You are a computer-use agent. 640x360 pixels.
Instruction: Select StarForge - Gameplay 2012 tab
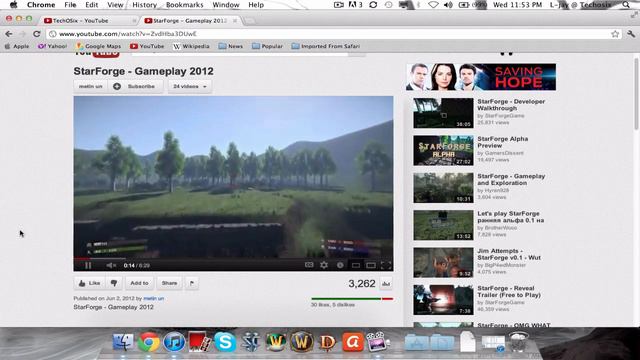[x=189, y=20]
